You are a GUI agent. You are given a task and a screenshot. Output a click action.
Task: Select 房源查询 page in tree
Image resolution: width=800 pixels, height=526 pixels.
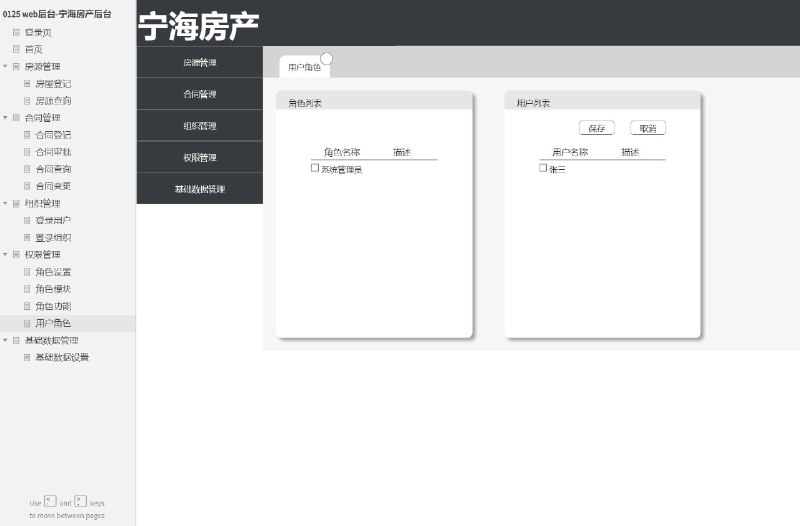tap(53, 101)
